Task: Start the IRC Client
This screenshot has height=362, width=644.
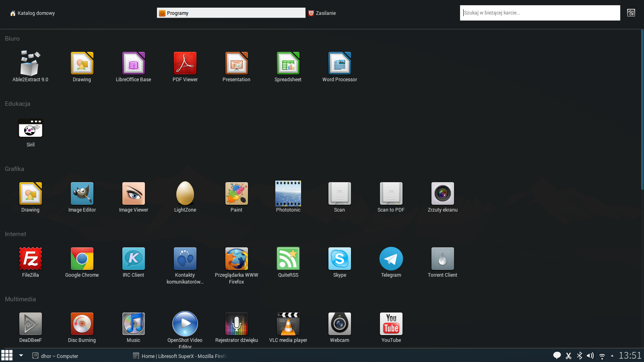Action: click(133, 262)
